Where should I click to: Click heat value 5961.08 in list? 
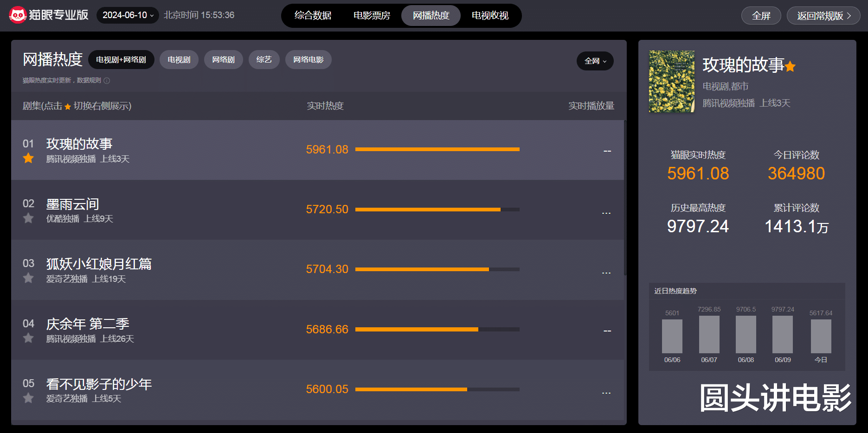click(327, 149)
